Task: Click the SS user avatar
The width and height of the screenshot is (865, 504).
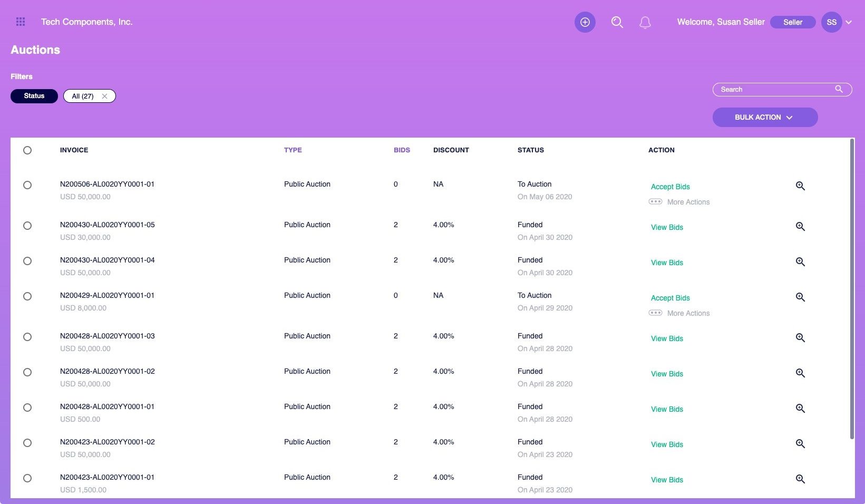Action: [831, 22]
